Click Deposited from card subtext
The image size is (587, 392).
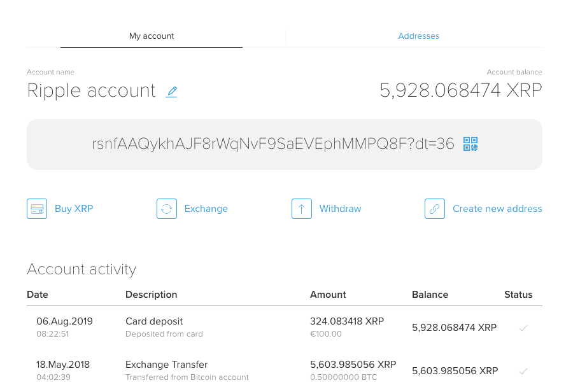click(164, 334)
